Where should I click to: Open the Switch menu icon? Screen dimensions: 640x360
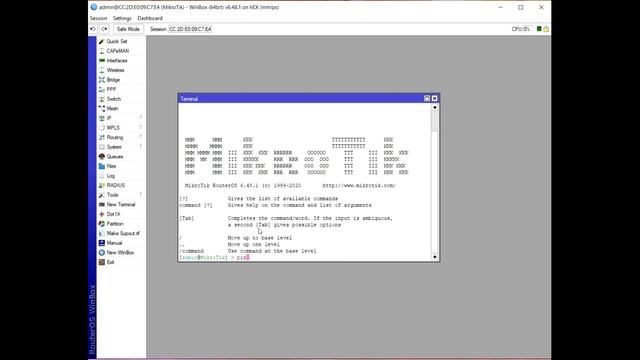pos(102,99)
